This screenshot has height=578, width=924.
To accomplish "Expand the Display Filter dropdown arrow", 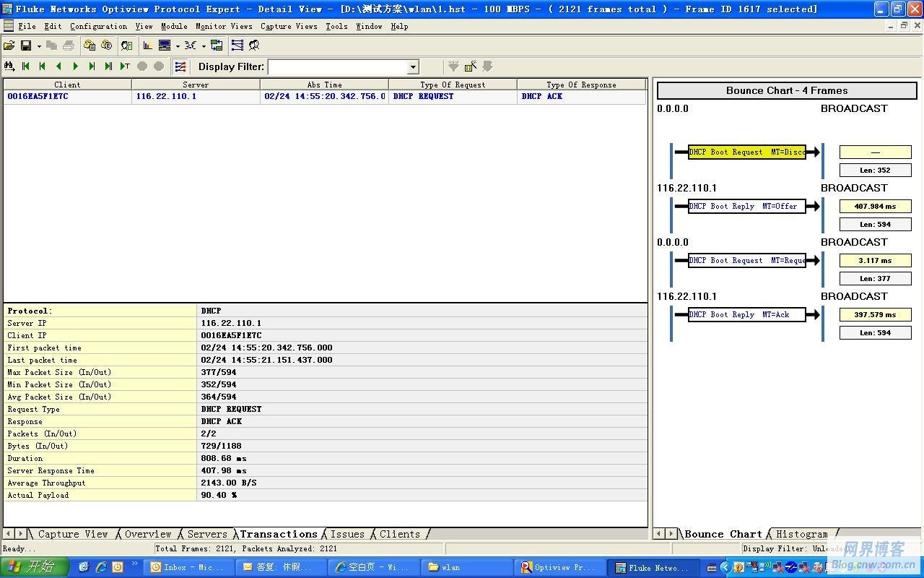I will coord(414,67).
